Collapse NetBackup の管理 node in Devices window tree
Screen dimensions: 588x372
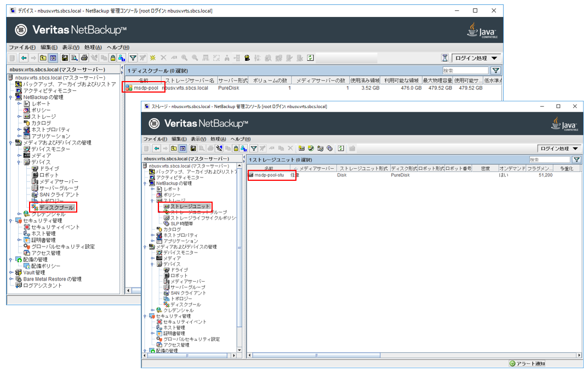(x=10, y=98)
